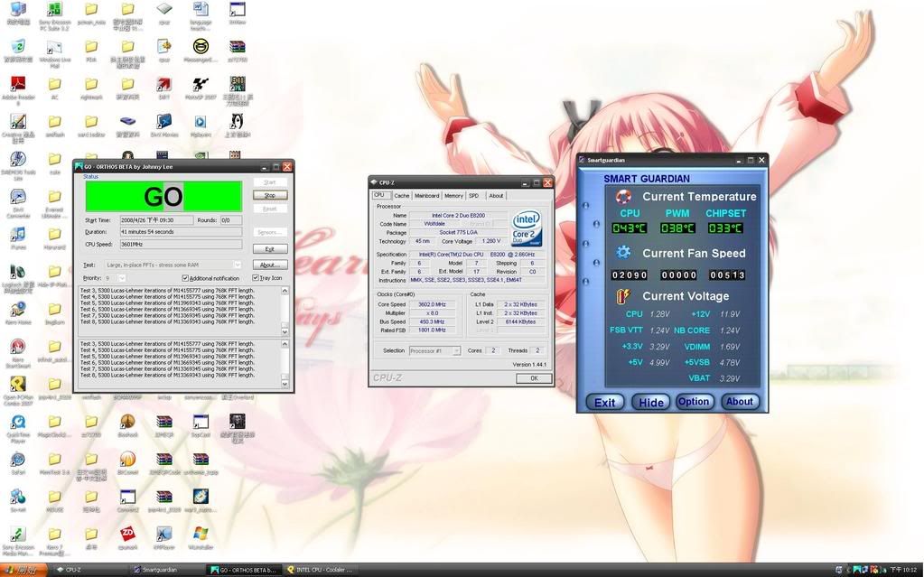Stop the Orthos stress test
This screenshot has width=924, height=577.
click(x=270, y=195)
